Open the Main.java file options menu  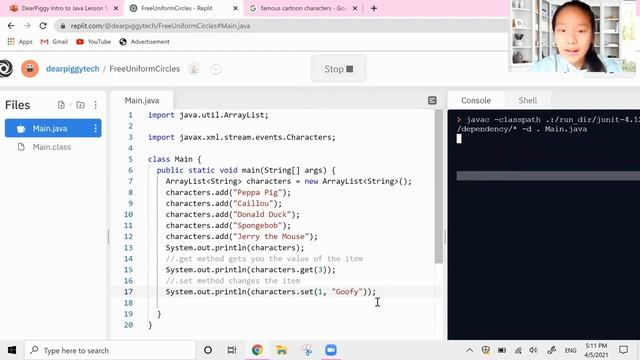[96, 129]
